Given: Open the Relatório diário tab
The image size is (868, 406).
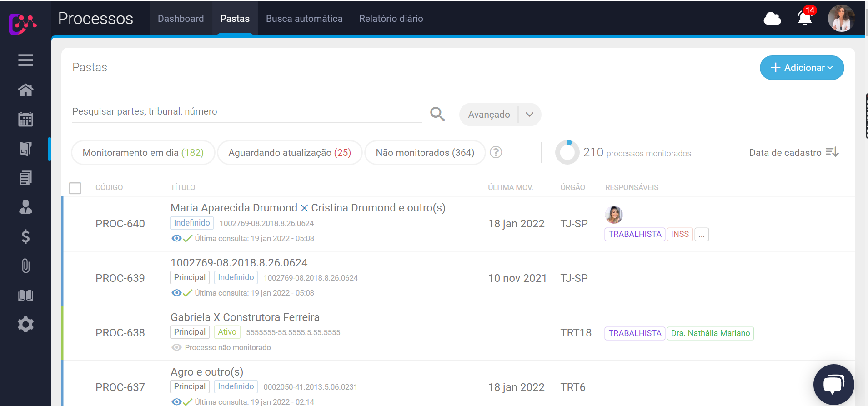Looking at the screenshot, I should pos(391,19).
